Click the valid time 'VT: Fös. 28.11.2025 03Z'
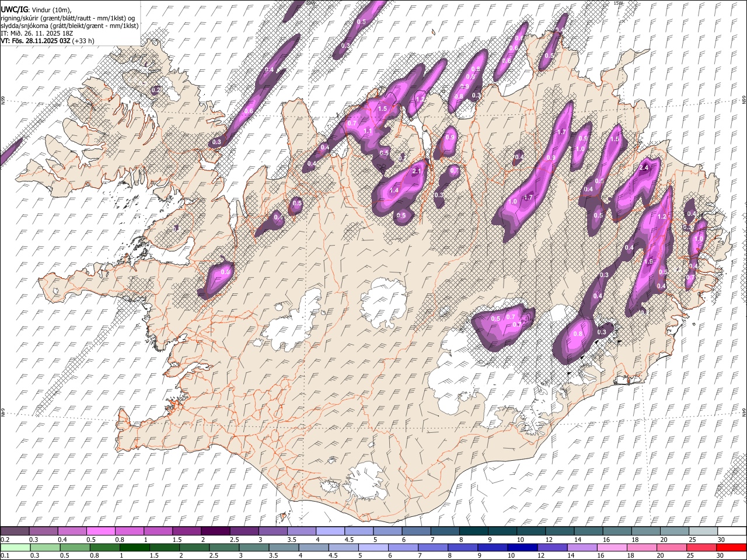 click(x=36, y=41)
